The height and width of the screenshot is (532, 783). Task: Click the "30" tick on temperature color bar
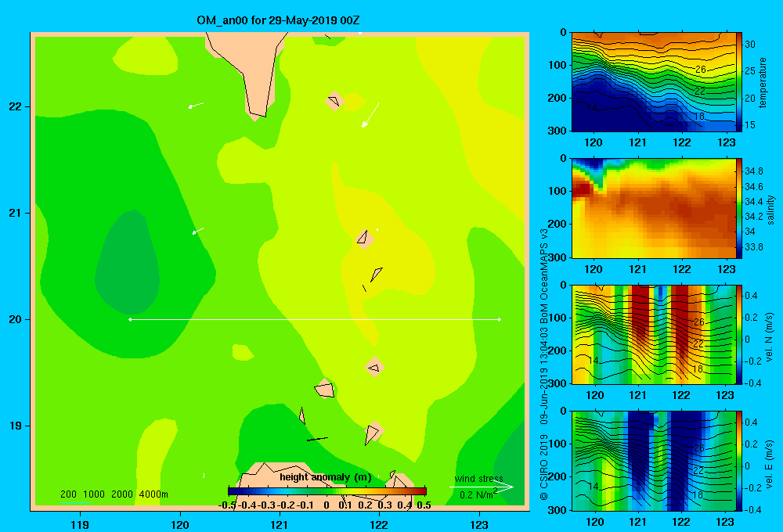click(x=750, y=45)
